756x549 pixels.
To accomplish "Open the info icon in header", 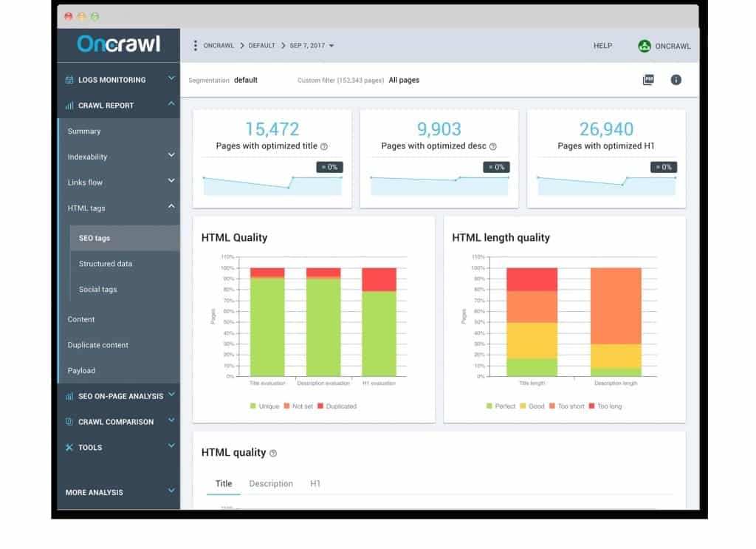I will [x=676, y=80].
